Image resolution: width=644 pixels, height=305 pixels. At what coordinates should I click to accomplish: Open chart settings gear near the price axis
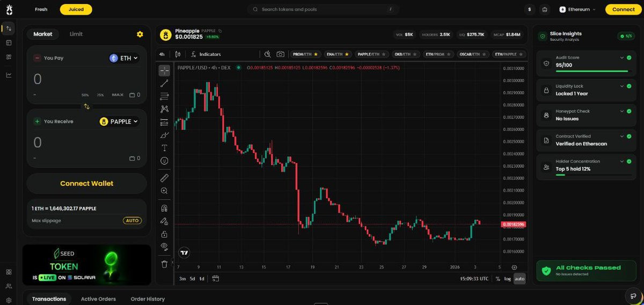point(514,267)
